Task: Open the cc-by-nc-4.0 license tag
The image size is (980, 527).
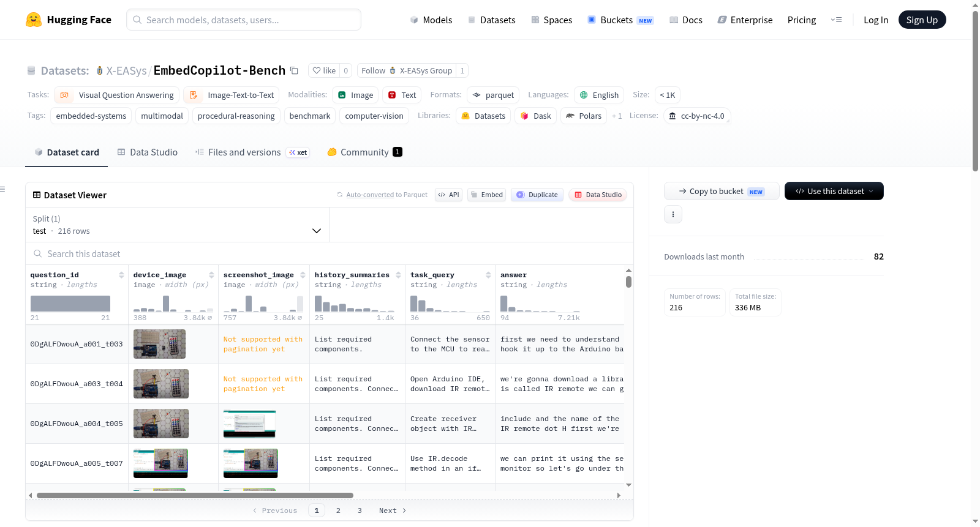Action: tap(697, 116)
